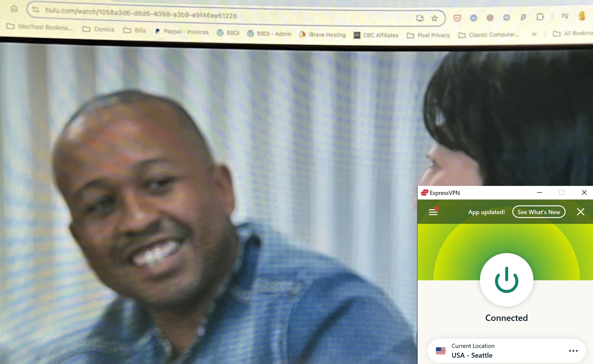
Task: Open the media controls playlist icon
Action: click(x=565, y=16)
